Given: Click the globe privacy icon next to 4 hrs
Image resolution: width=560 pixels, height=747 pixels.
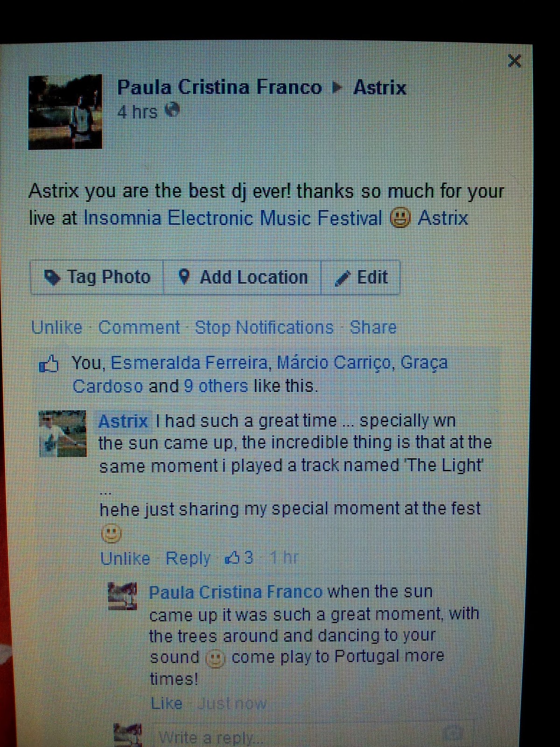Looking at the screenshot, I should point(173,111).
